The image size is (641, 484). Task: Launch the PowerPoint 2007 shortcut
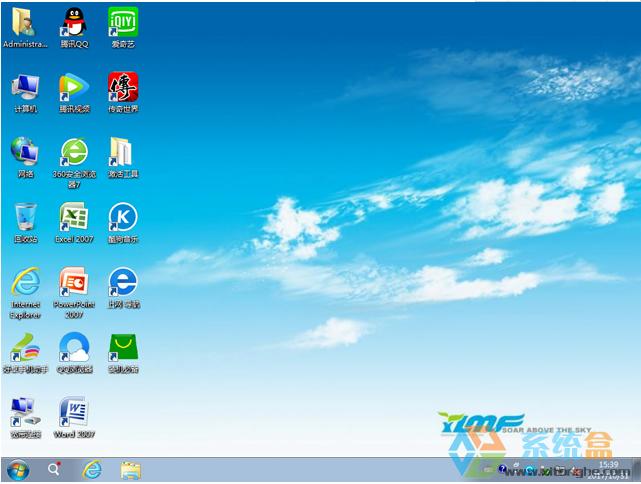73,283
